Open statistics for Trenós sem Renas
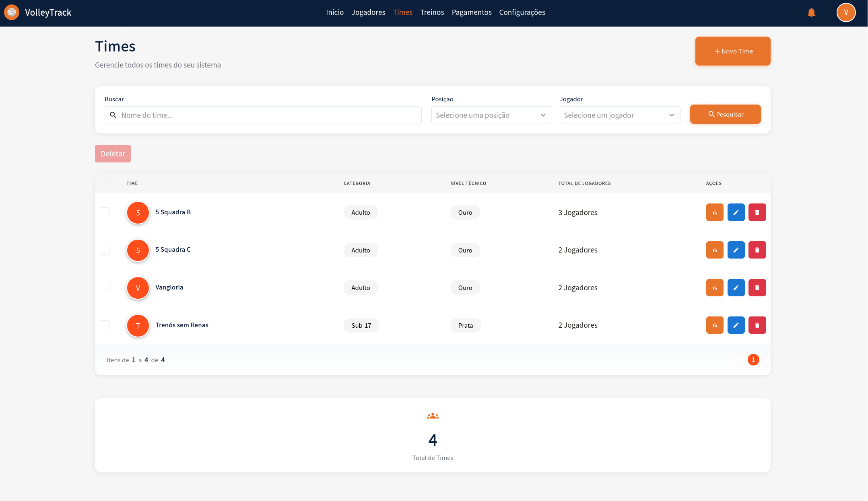This screenshot has height=501, width=868. pos(715,325)
